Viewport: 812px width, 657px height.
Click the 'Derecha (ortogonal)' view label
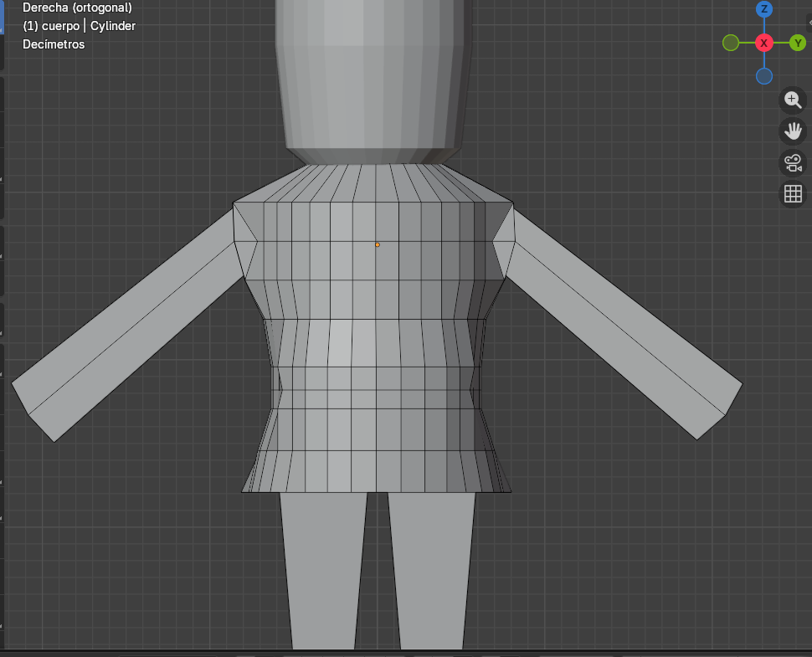click(x=77, y=8)
